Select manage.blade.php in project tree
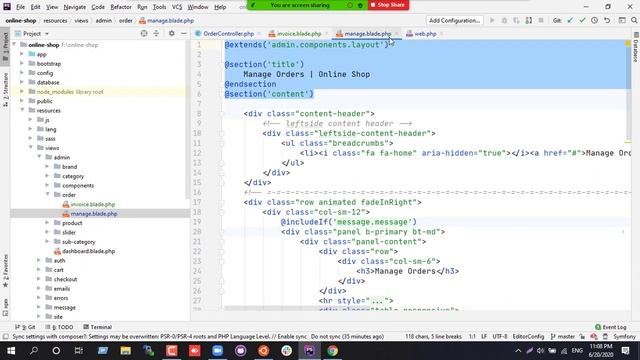The image size is (640, 360). 94,213
